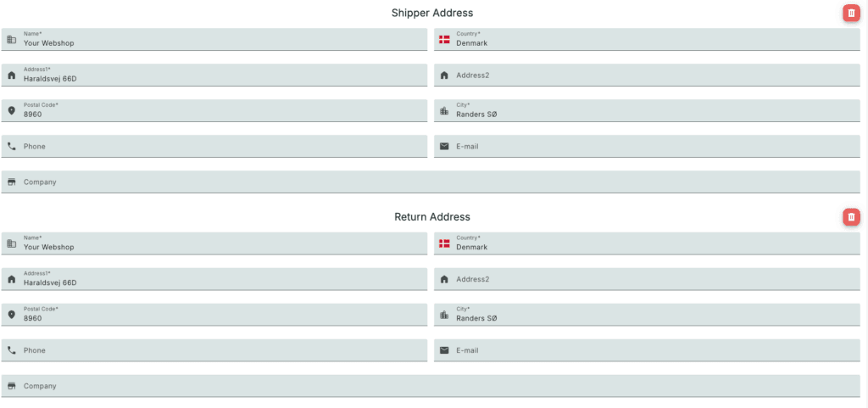868x408 pixels.
Task: Delete the Shipper Address section
Action: (x=851, y=13)
